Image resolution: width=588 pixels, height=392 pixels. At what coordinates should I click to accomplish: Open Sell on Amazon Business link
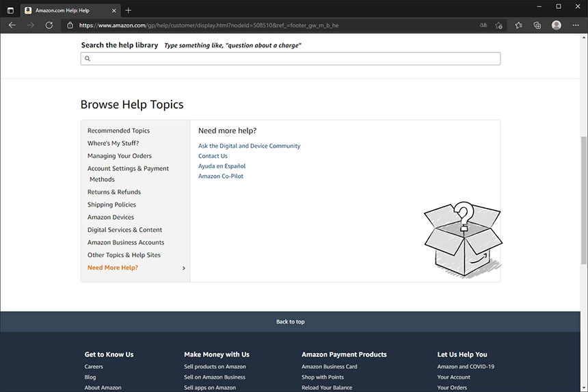[x=215, y=377]
